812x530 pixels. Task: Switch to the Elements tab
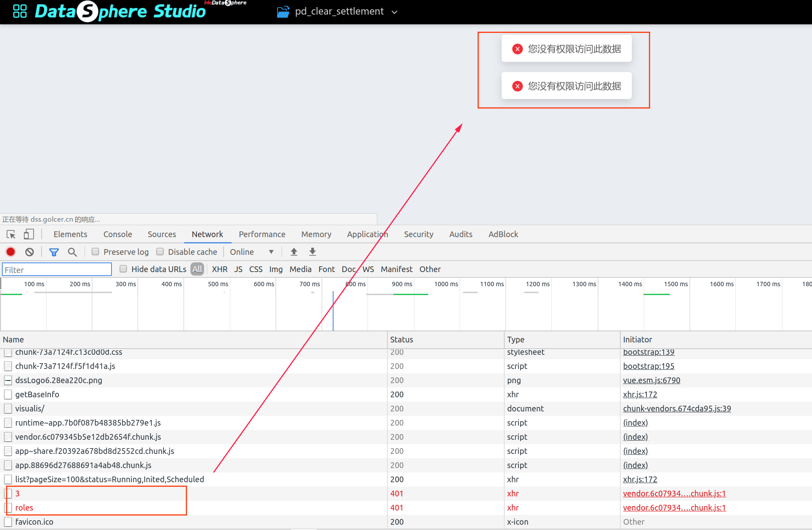coord(70,234)
